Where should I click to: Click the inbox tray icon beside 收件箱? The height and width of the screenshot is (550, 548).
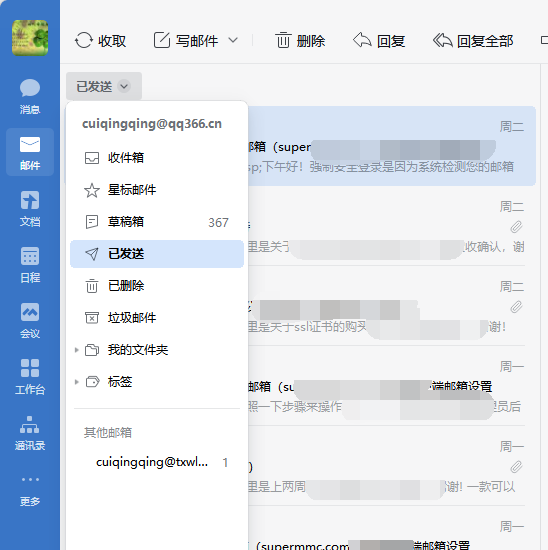point(92,158)
